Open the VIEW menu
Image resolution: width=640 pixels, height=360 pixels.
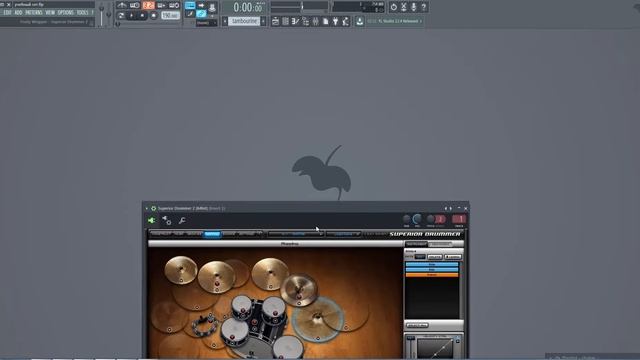50,13
